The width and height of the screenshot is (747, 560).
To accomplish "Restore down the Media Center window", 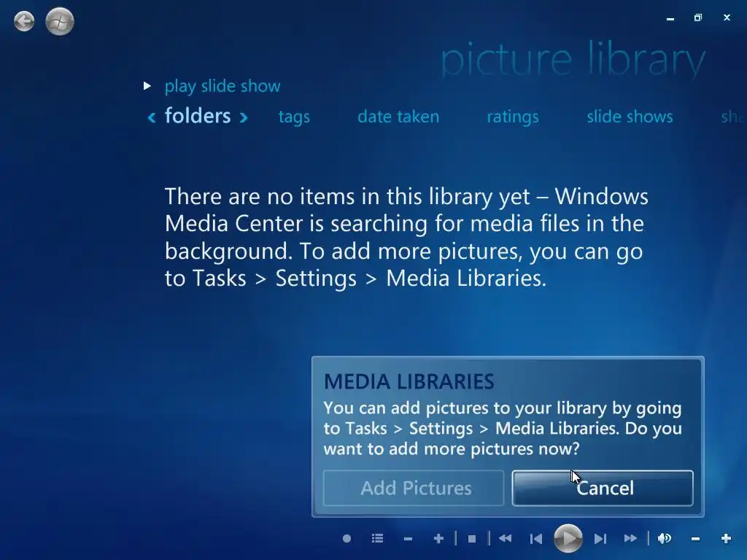I will [x=698, y=17].
